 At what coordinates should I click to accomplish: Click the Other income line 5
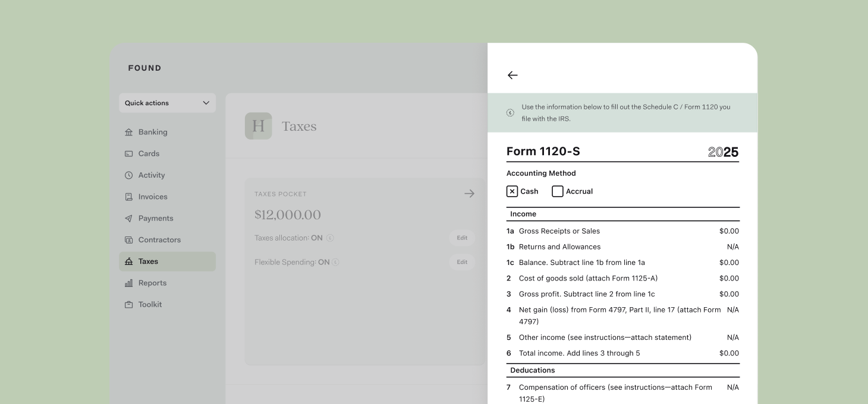point(622,337)
